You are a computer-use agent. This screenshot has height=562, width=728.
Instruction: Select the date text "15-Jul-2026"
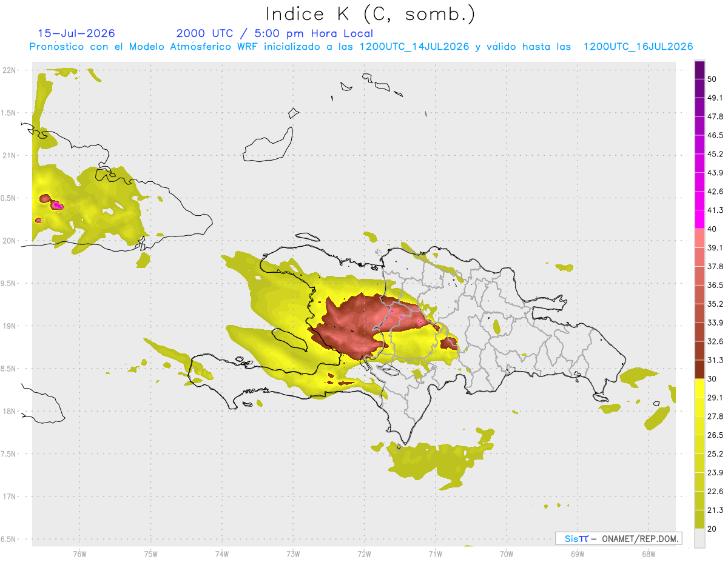(x=76, y=33)
